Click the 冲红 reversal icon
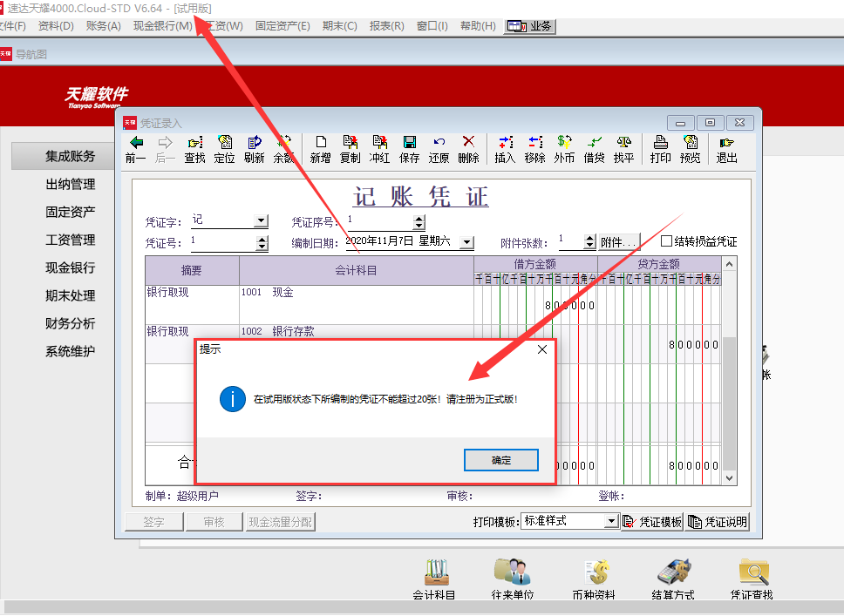 pyautogui.click(x=379, y=150)
